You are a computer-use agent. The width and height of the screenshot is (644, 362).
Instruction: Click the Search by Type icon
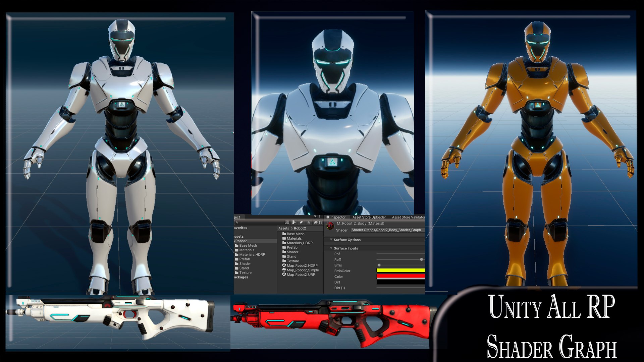pyautogui.click(x=294, y=223)
